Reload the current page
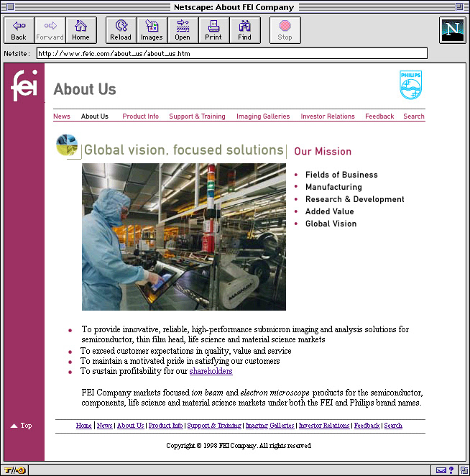470x476 pixels. coord(121,30)
